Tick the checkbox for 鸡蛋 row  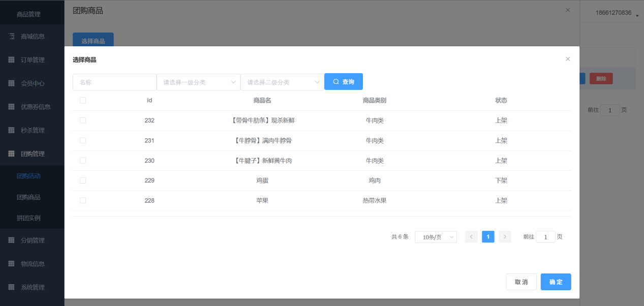83,180
